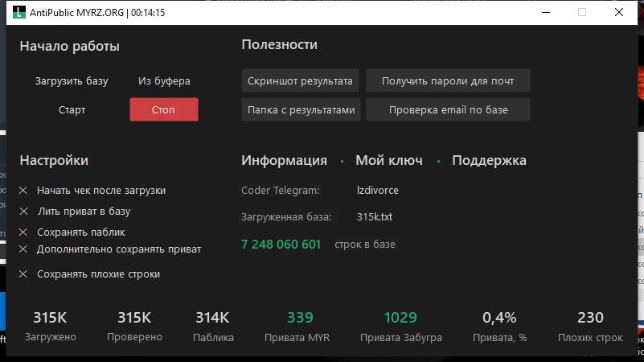Open 'Папка с результатами' folder
Viewport: 644px width, 362px height.
click(x=301, y=110)
